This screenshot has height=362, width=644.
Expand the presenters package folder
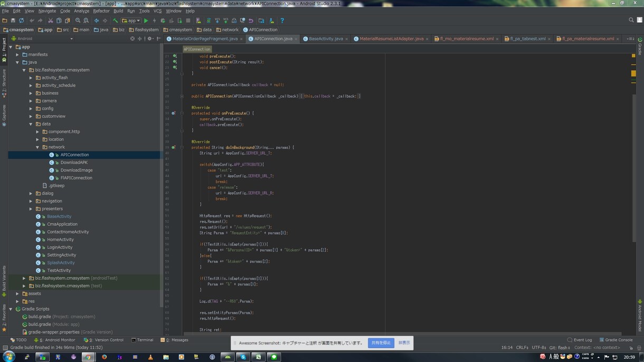pos(31,209)
